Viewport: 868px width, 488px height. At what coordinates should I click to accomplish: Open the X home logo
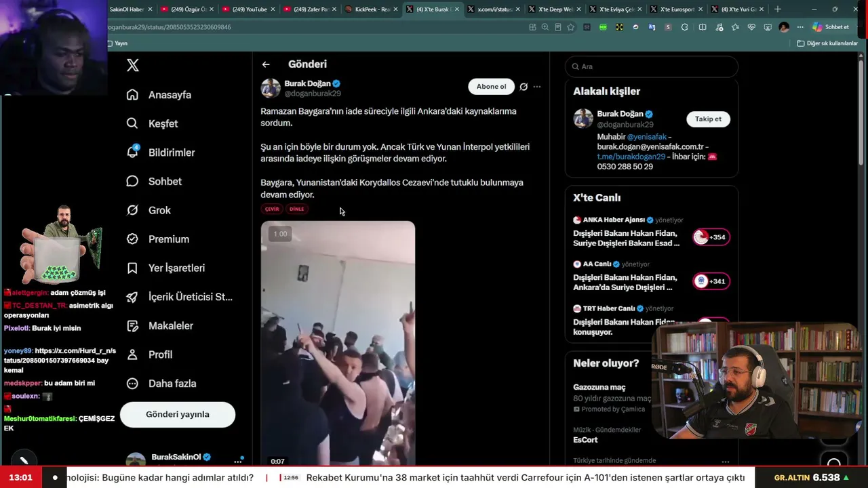click(133, 65)
